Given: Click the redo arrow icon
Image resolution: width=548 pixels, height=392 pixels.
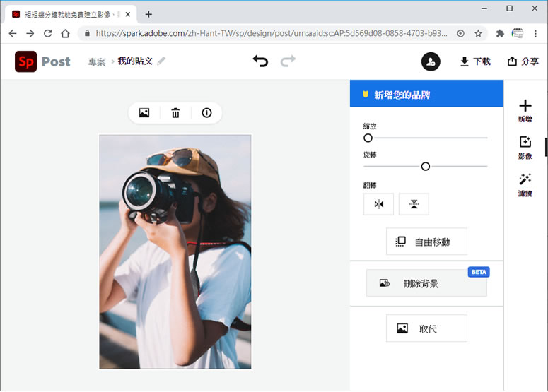Looking at the screenshot, I should point(288,61).
